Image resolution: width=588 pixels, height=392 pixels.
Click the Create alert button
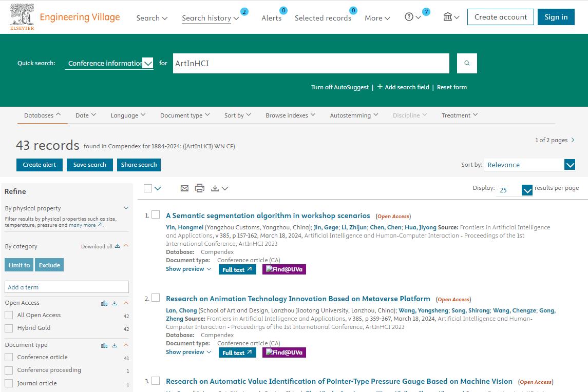point(40,165)
